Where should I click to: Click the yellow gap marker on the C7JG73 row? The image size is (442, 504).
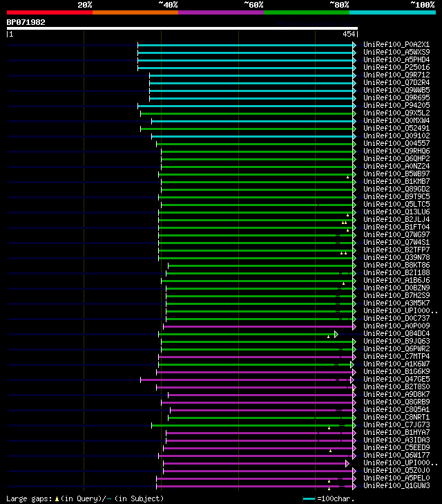[329, 428]
